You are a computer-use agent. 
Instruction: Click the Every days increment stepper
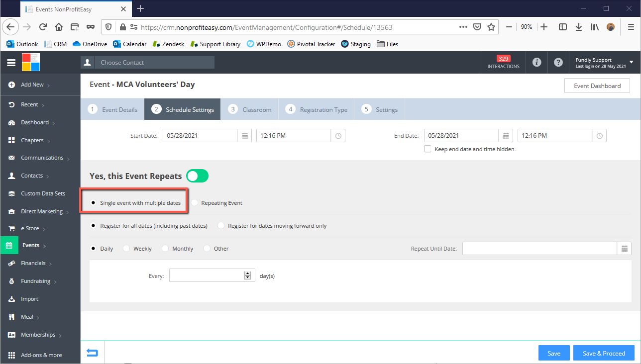tap(247, 273)
